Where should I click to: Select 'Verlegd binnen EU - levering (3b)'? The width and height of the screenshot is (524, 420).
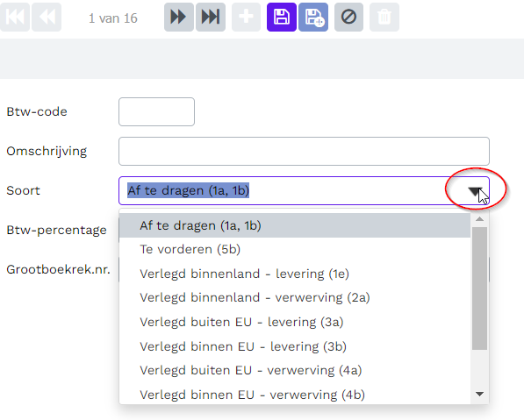295,346
